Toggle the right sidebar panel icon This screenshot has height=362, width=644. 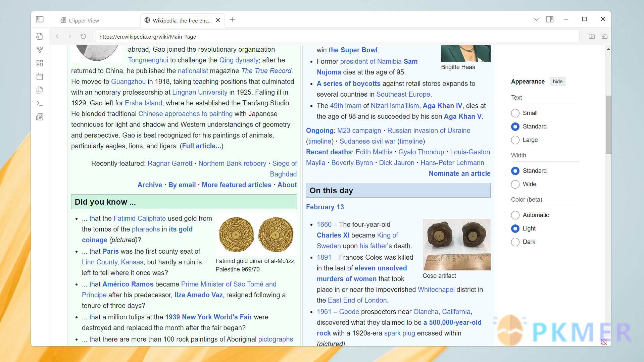coord(550,19)
